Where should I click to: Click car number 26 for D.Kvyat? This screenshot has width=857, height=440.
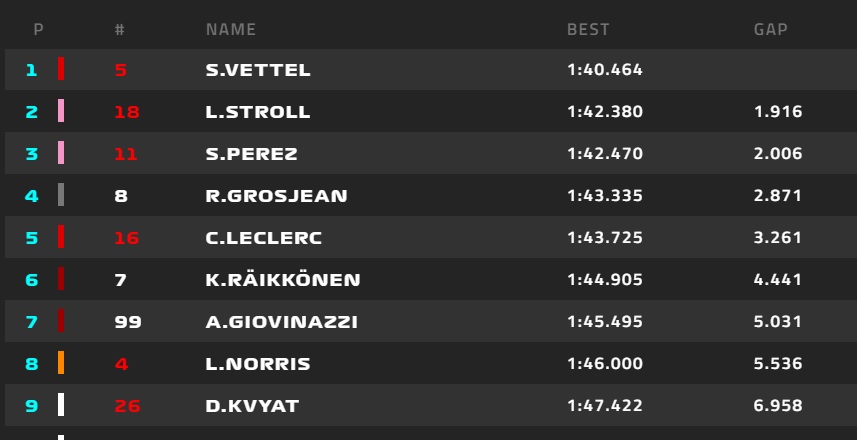pos(127,406)
